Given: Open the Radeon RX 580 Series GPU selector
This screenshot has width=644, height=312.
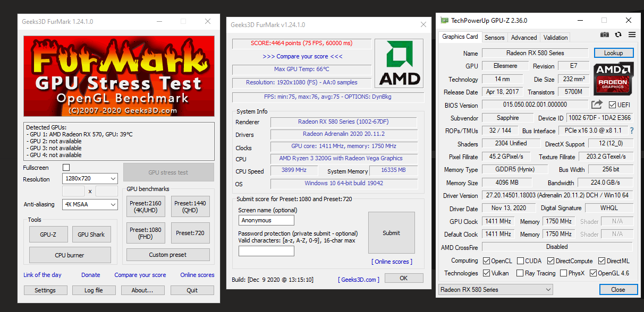Looking at the screenshot, I should (496, 290).
